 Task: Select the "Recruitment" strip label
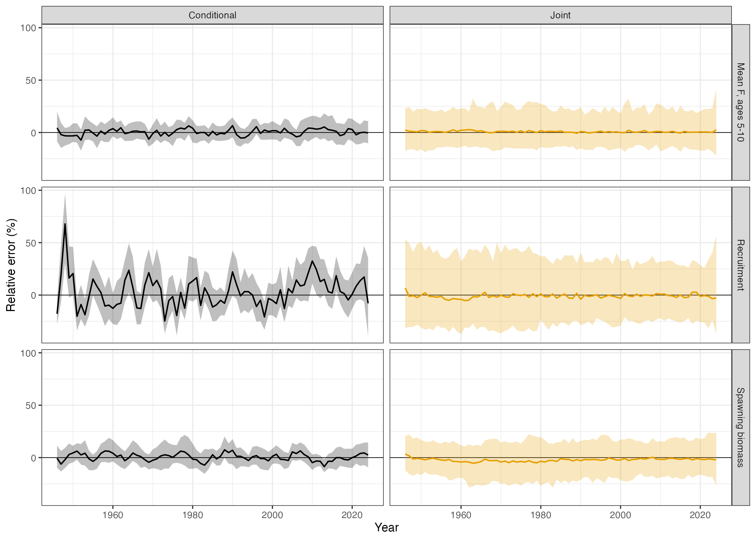(741, 265)
